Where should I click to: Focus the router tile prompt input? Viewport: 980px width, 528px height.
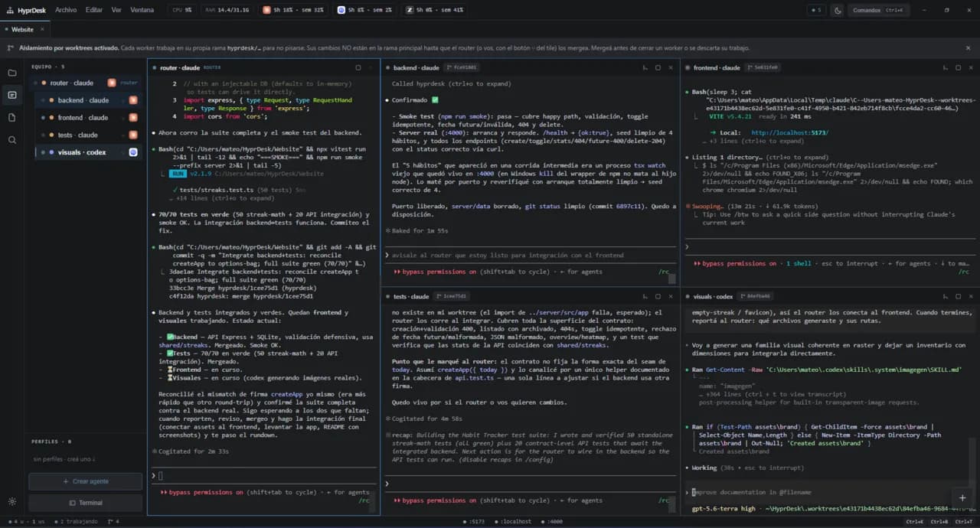click(264, 475)
